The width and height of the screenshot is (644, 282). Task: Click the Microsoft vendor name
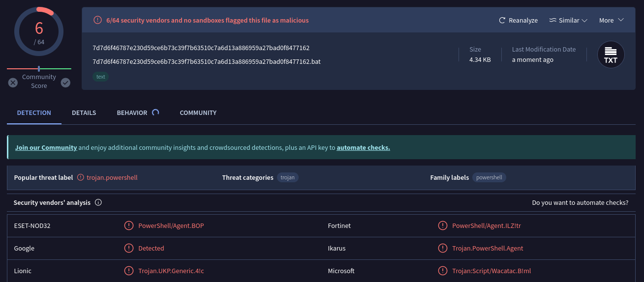click(x=341, y=271)
